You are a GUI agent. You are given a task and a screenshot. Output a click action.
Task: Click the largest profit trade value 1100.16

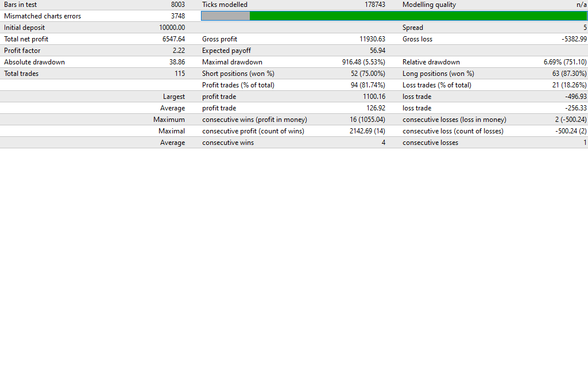point(374,97)
